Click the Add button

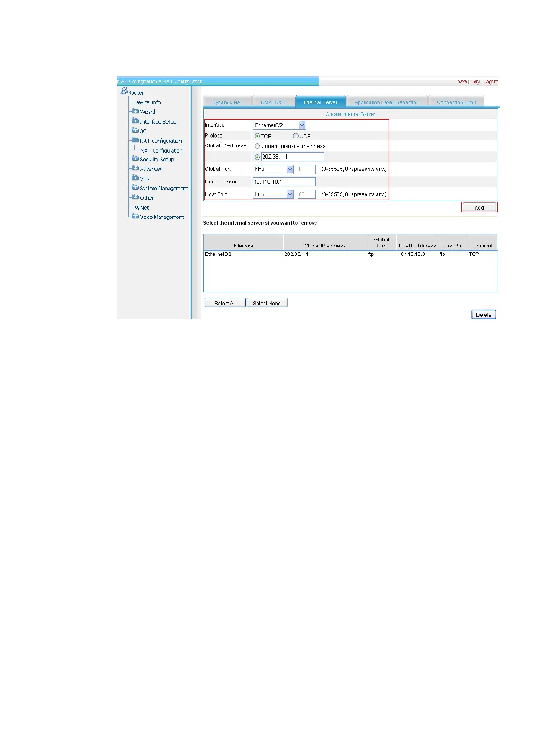(479, 207)
